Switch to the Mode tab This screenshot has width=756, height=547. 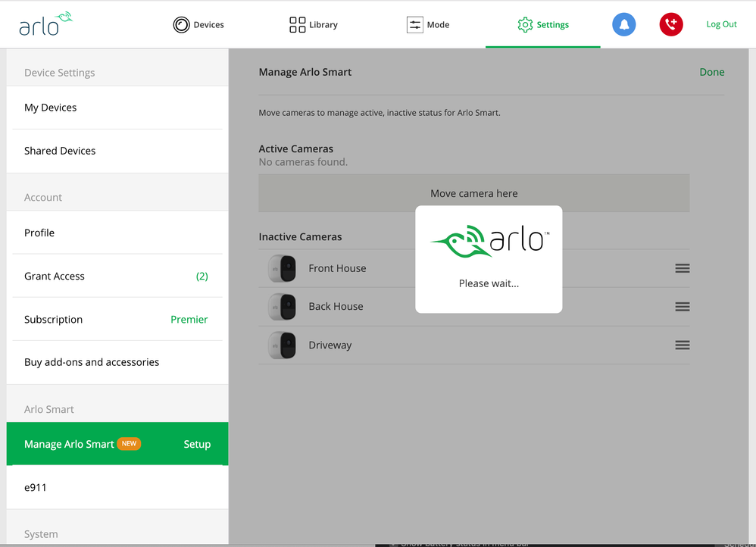click(428, 24)
